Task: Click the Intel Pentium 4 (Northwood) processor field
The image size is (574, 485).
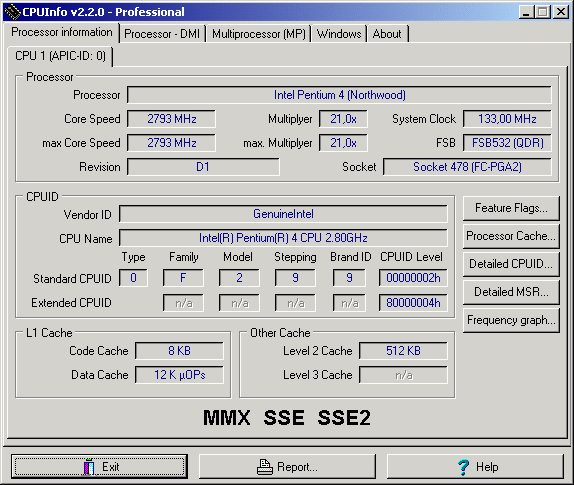Action: tap(339, 95)
